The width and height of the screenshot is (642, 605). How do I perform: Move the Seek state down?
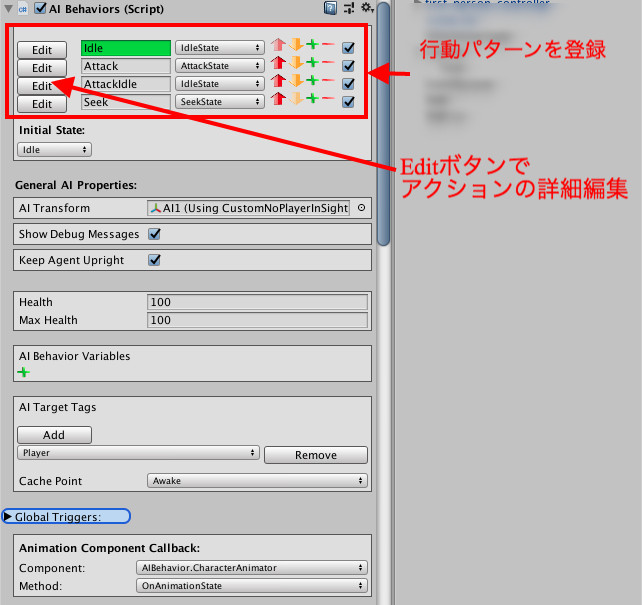pyautogui.click(x=296, y=99)
